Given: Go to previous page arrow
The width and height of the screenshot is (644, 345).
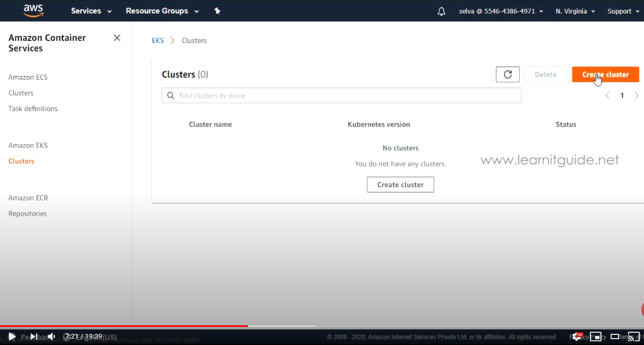Looking at the screenshot, I should [607, 96].
